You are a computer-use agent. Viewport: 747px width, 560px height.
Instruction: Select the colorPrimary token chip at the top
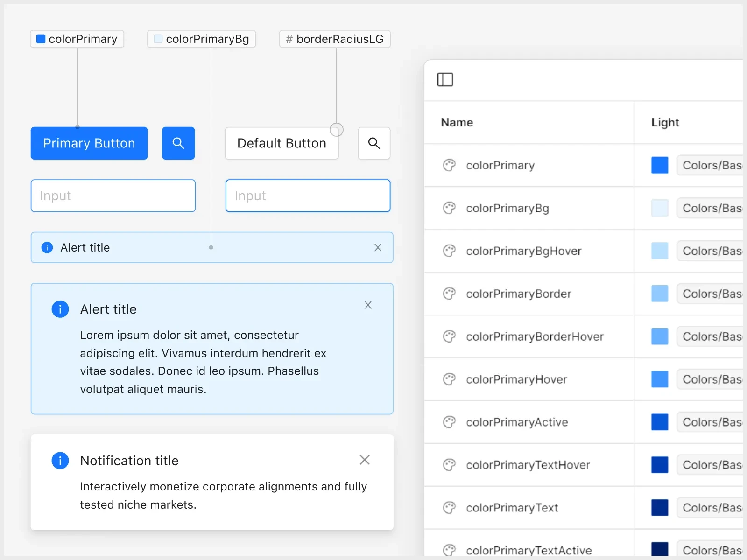point(77,39)
